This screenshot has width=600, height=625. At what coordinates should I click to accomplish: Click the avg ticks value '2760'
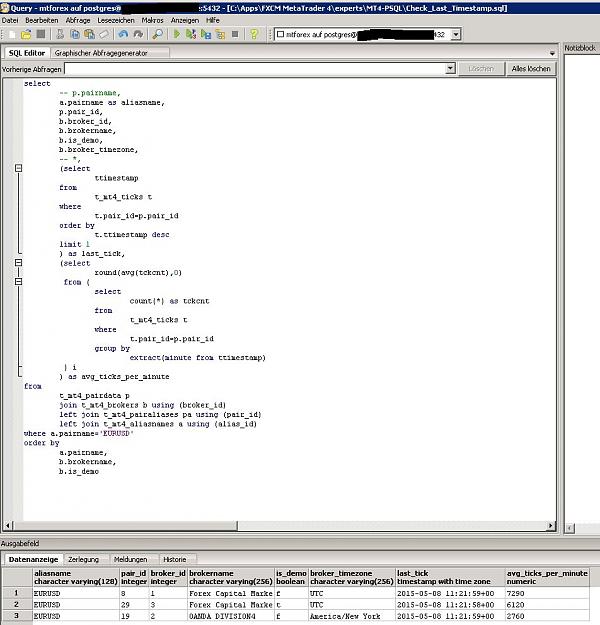[x=547, y=616]
